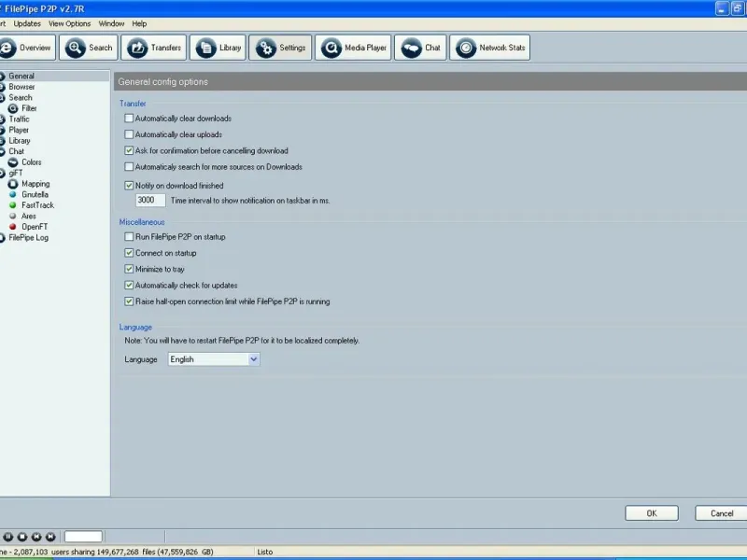
Task: Open the Chat toolbar page
Action: click(420, 48)
